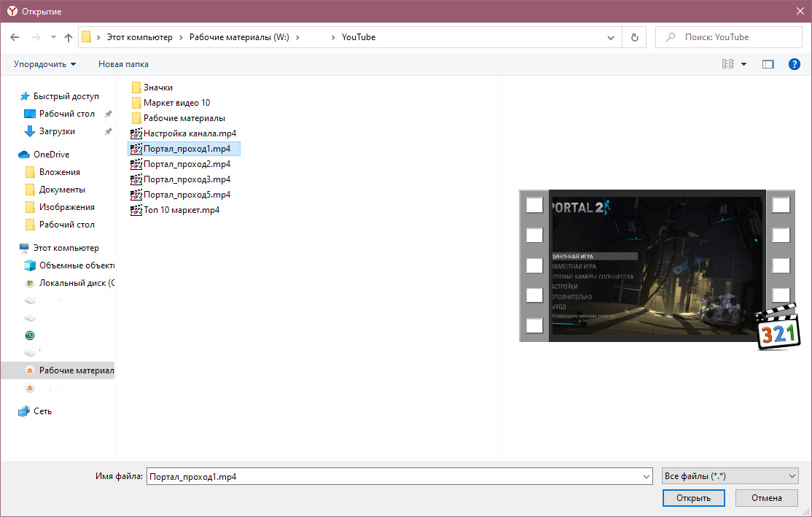Select file Портал_проход5.mp4
The height and width of the screenshot is (517, 812).
(x=180, y=195)
